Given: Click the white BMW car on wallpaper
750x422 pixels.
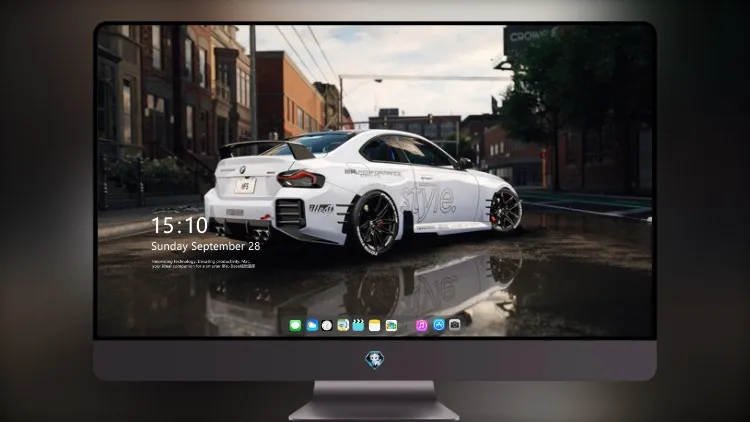Looking at the screenshot, I should [x=363, y=191].
